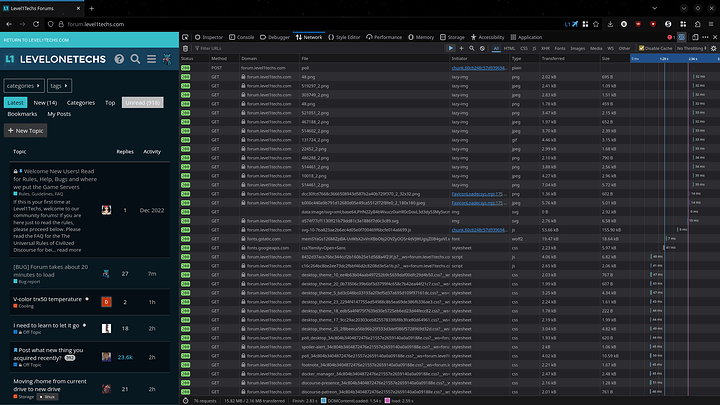This screenshot has height=405, width=720.
Task: Open the Unread (918) topics list
Action: pyautogui.click(x=142, y=102)
